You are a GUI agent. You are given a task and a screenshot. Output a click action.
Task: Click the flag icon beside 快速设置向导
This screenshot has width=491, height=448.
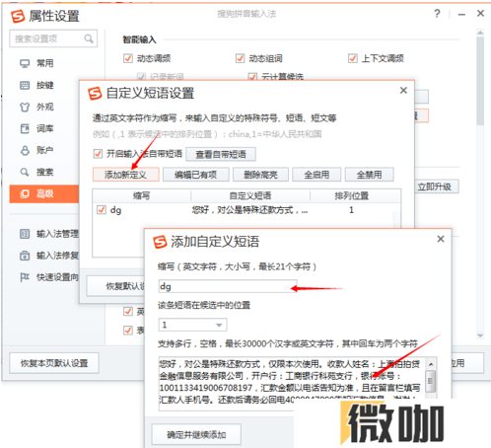click(25, 277)
